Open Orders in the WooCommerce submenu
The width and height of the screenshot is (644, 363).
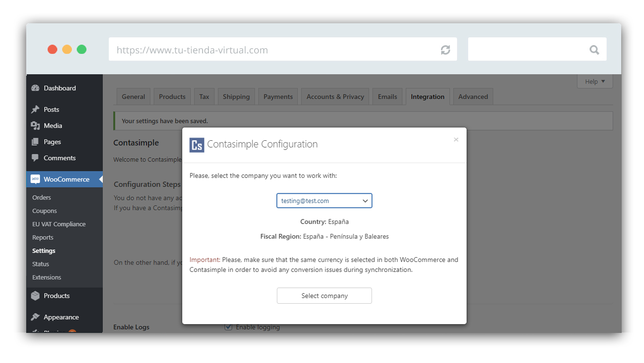[42, 198]
